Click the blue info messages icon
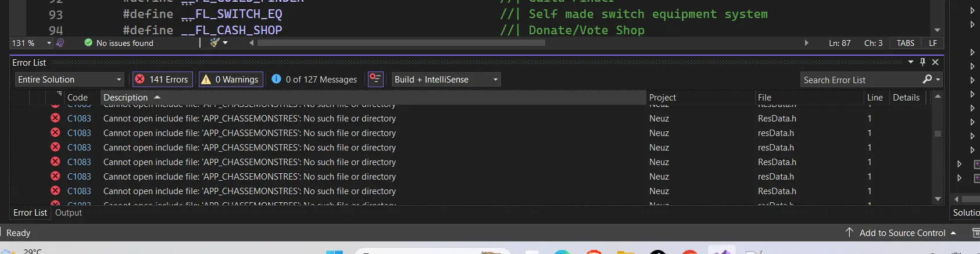 pyautogui.click(x=277, y=79)
